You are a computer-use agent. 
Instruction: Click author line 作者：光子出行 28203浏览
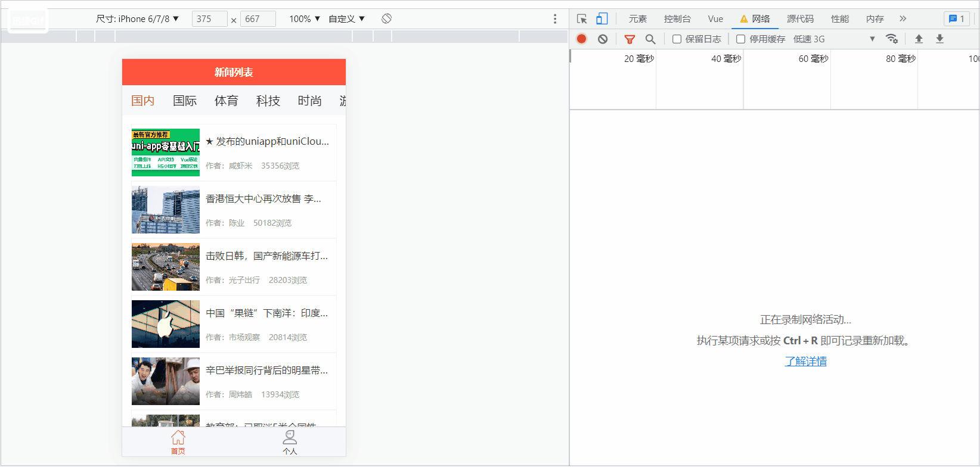click(256, 280)
